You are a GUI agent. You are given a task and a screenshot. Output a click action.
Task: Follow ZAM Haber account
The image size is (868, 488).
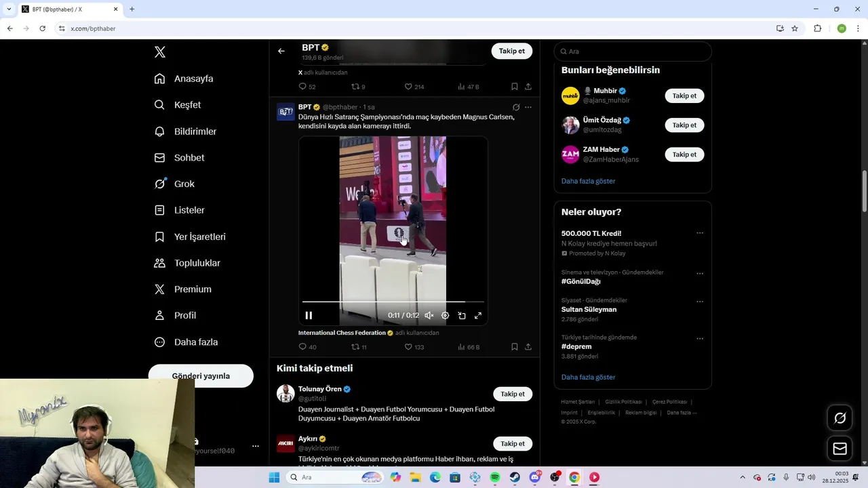(684, 155)
